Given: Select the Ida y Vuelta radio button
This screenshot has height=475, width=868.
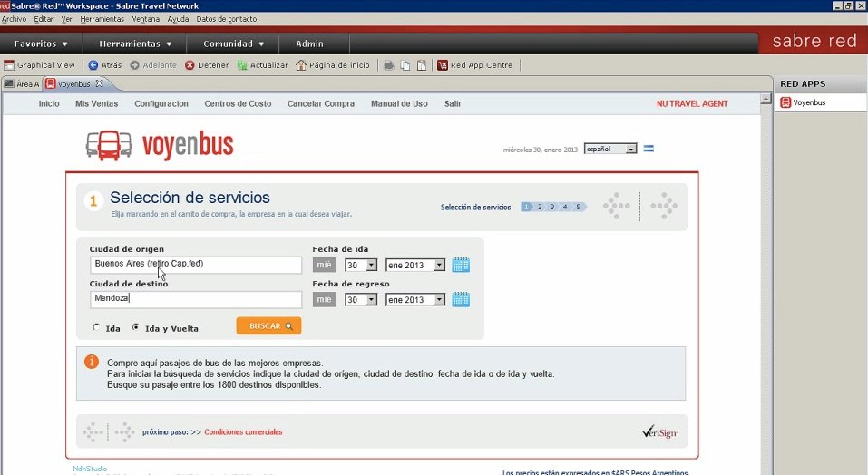Looking at the screenshot, I should (x=136, y=327).
